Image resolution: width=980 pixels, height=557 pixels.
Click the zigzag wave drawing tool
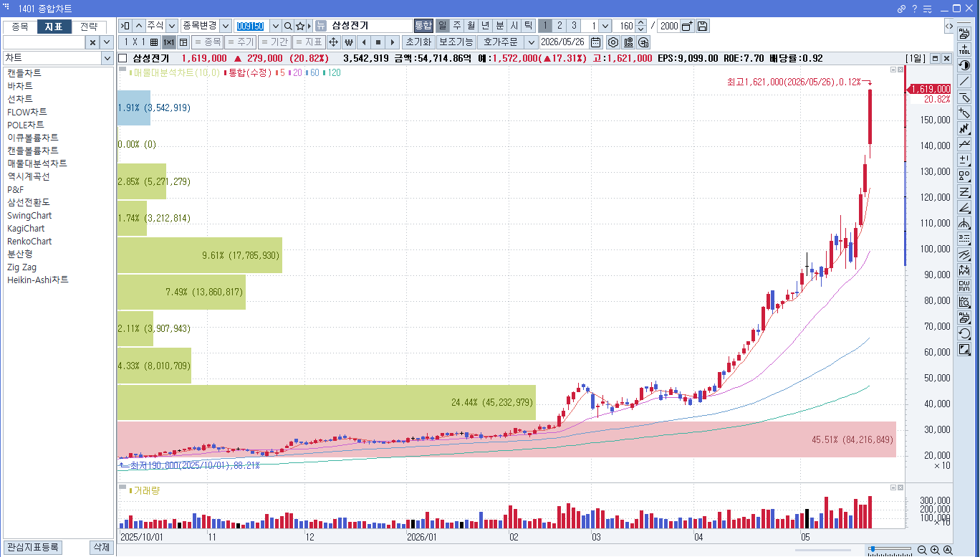click(964, 128)
